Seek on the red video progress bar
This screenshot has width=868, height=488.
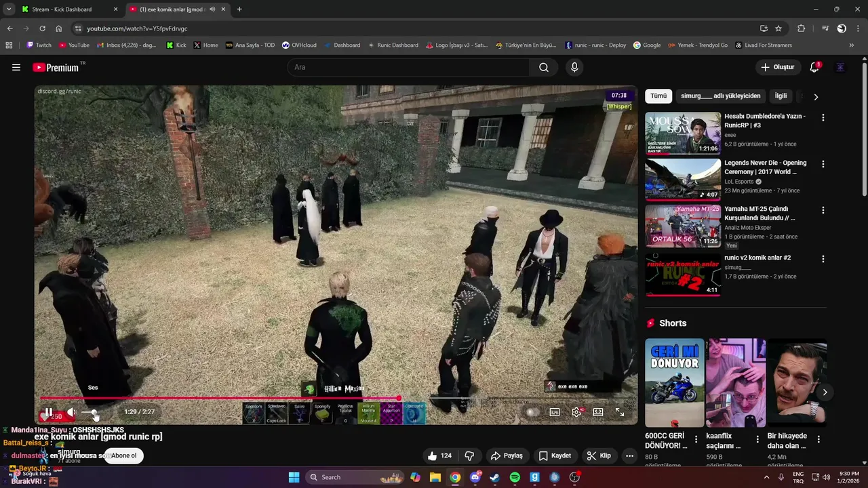336,399
